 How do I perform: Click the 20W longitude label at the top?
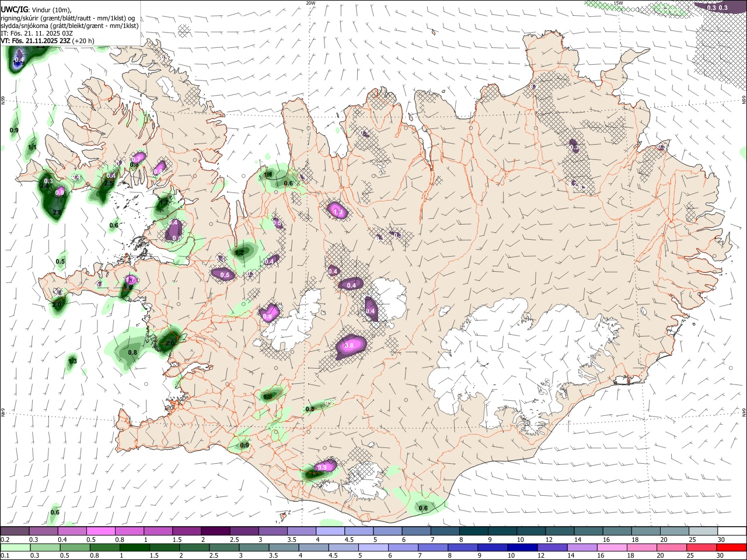click(310, 3)
